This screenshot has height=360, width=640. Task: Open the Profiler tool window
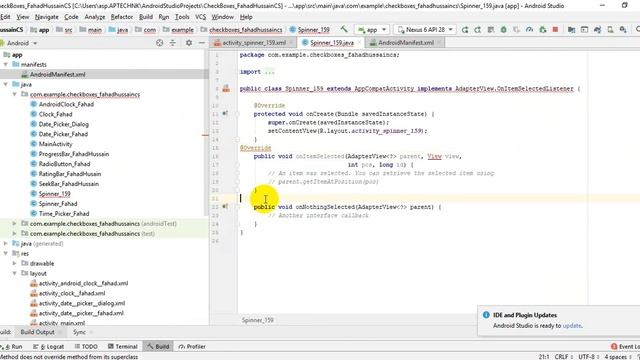point(192,347)
